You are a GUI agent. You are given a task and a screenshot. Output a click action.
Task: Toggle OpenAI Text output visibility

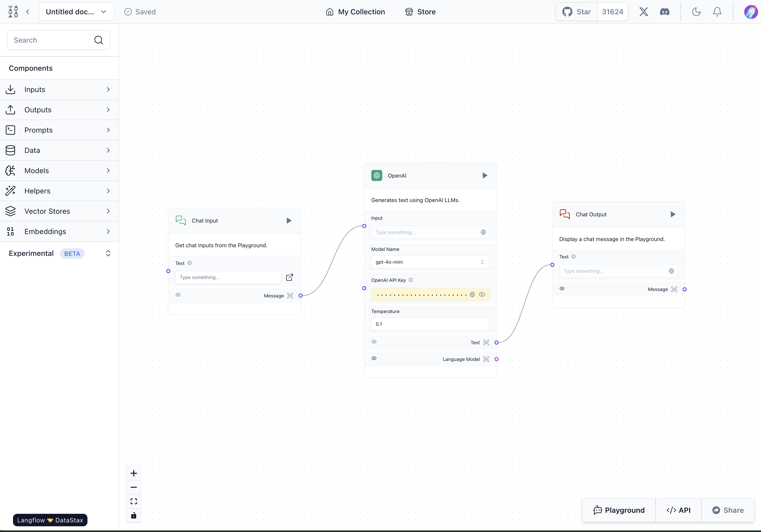[x=374, y=342]
